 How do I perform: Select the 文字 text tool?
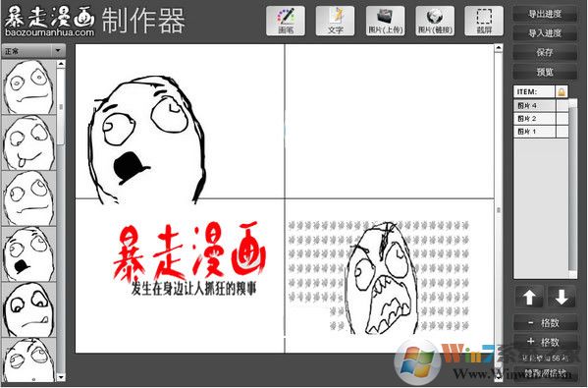pyautogui.click(x=335, y=21)
